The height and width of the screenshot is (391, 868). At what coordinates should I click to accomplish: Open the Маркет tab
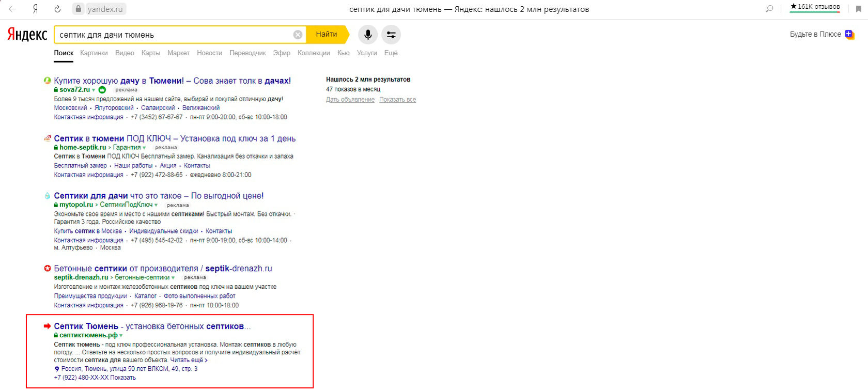(178, 53)
